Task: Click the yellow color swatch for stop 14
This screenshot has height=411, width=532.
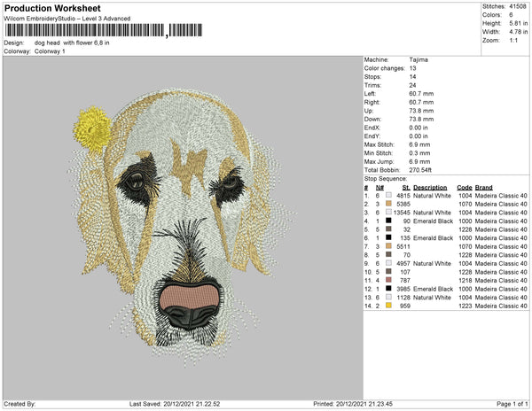Action: click(x=387, y=306)
